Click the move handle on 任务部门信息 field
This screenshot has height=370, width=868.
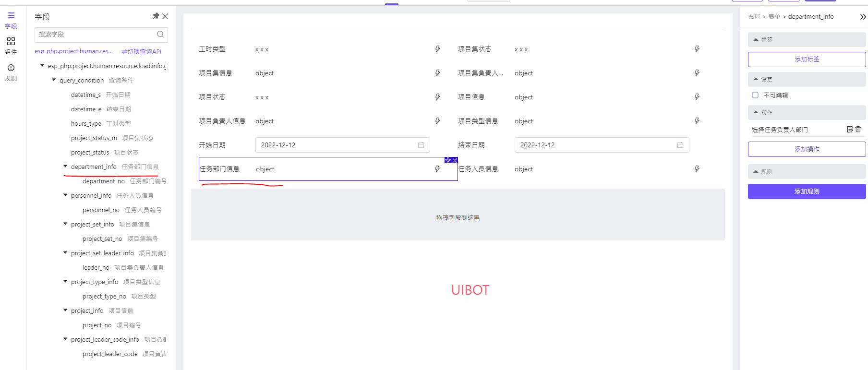448,160
